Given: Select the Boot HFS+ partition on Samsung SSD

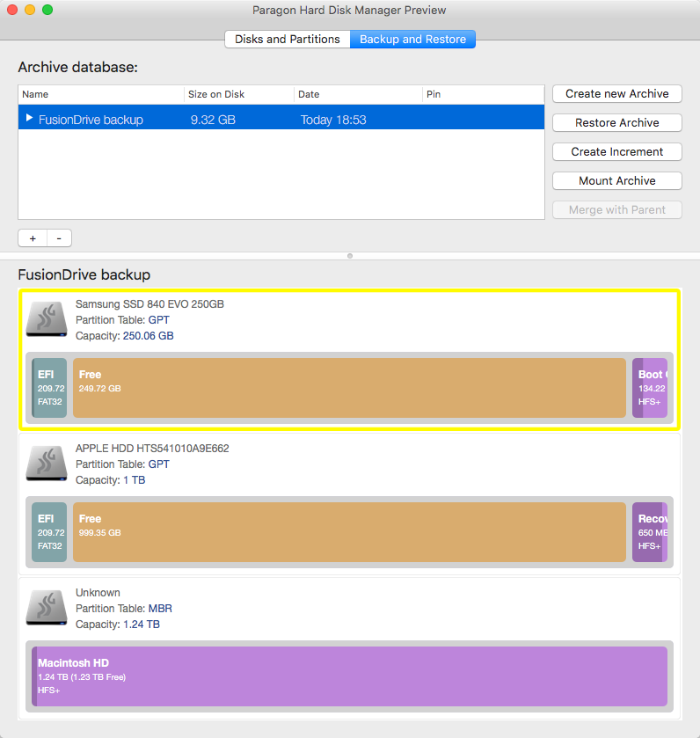Looking at the screenshot, I should click(x=650, y=388).
